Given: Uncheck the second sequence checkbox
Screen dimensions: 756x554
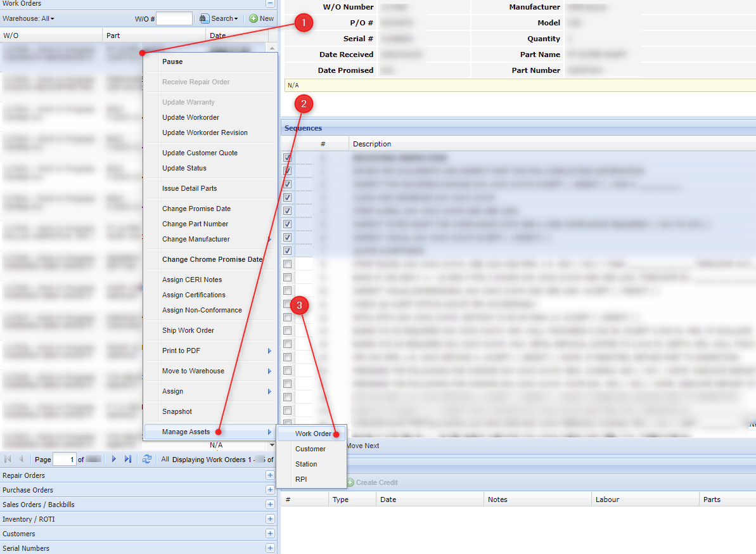Looking at the screenshot, I should (287, 171).
